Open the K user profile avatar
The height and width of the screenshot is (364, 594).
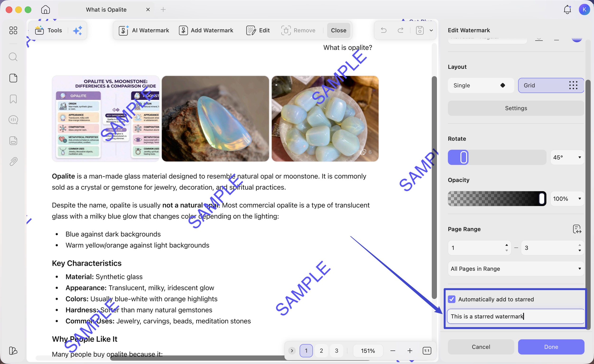point(584,10)
